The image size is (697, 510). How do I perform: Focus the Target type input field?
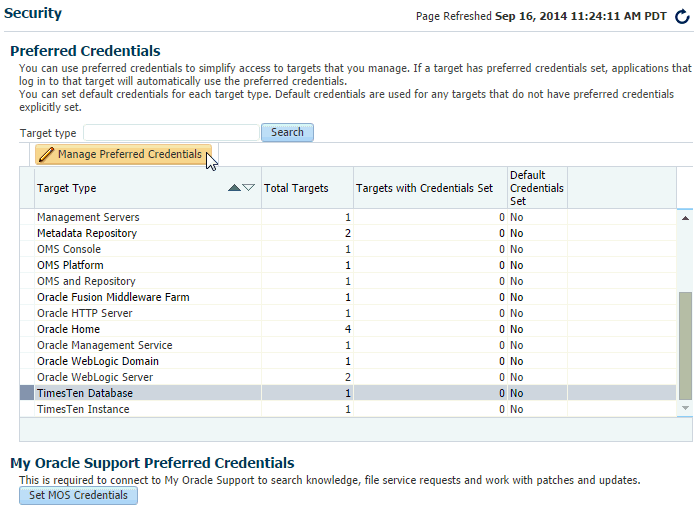pyautogui.click(x=171, y=133)
